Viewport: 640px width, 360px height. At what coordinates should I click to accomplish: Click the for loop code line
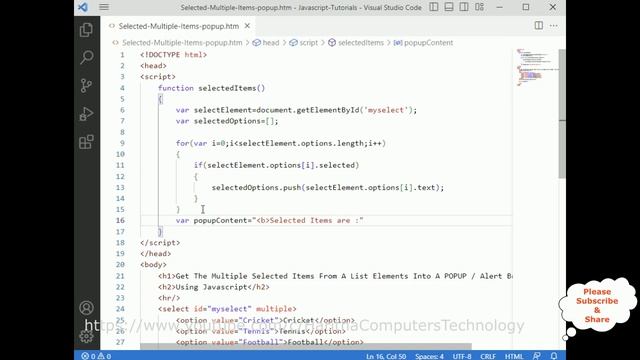tap(281, 143)
